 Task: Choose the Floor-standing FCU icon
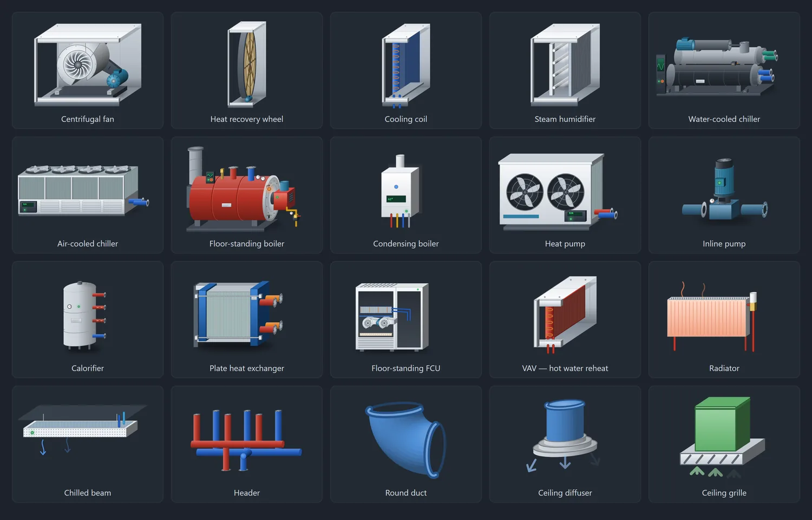click(x=392, y=317)
